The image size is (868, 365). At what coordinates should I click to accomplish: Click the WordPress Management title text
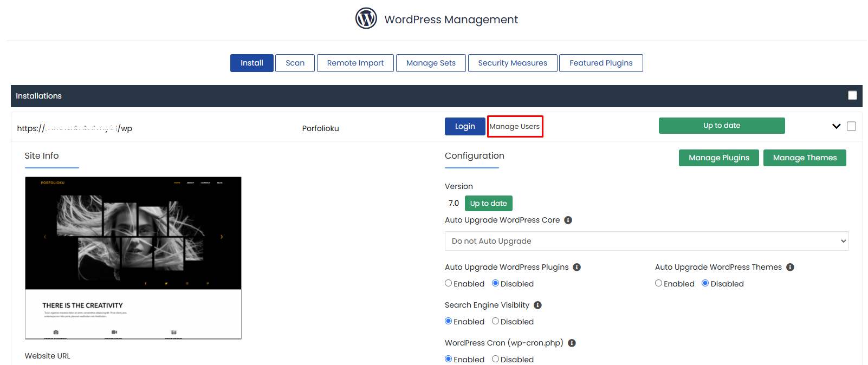(x=451, y=19)
